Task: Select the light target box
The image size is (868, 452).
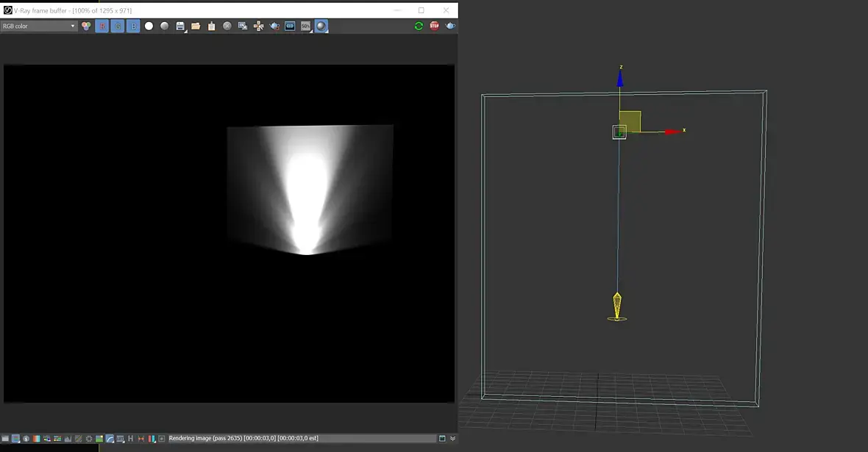Action: (x=619, y=132)
